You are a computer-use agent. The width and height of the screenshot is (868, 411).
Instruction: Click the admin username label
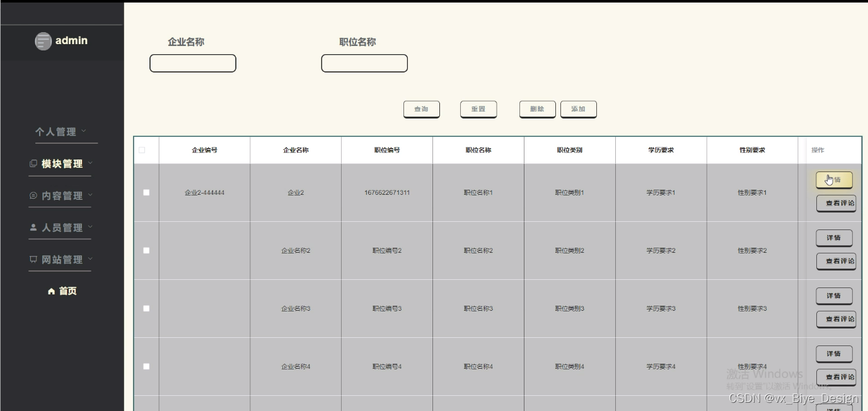pos(71,40)
